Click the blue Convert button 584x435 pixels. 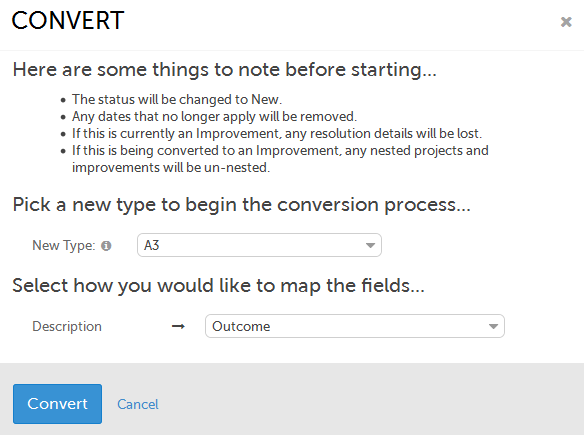pyautogui.click(x=57, y=404)
